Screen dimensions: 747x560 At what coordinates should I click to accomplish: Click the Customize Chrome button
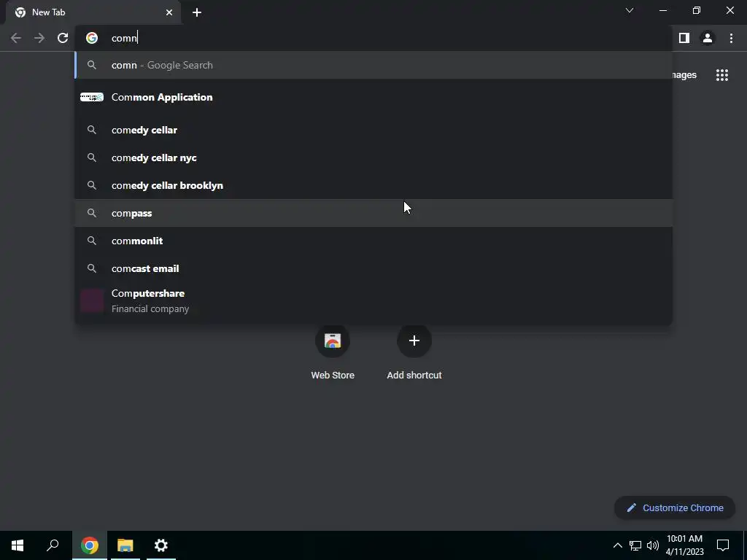pyautogui.click(x=675, y=507)
